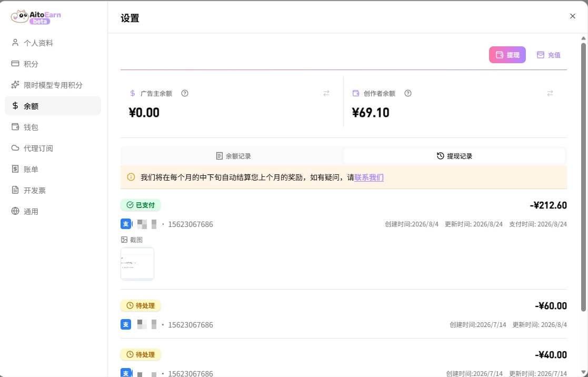Image resolution: width=588 pixels, height=377 pixels.
Task: Click transfer arrows icon beside 创作者余额
Action: pos(550,93)
